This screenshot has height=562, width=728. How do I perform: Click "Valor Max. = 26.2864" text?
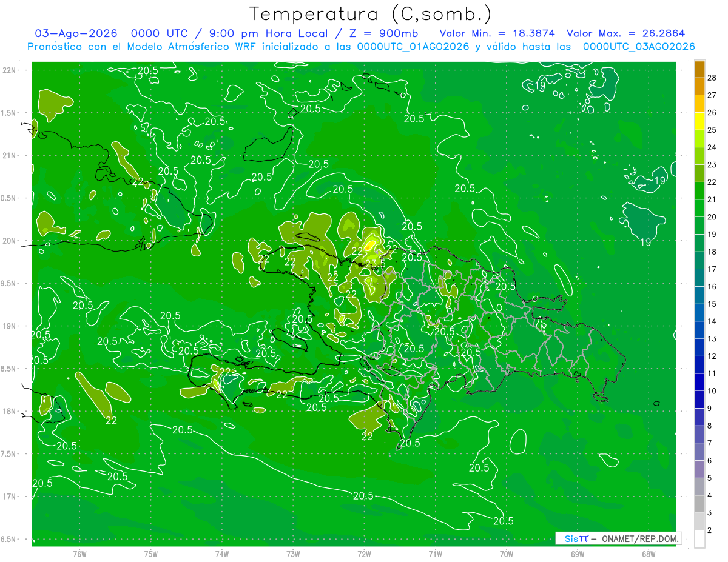click(x=626, y=34)
